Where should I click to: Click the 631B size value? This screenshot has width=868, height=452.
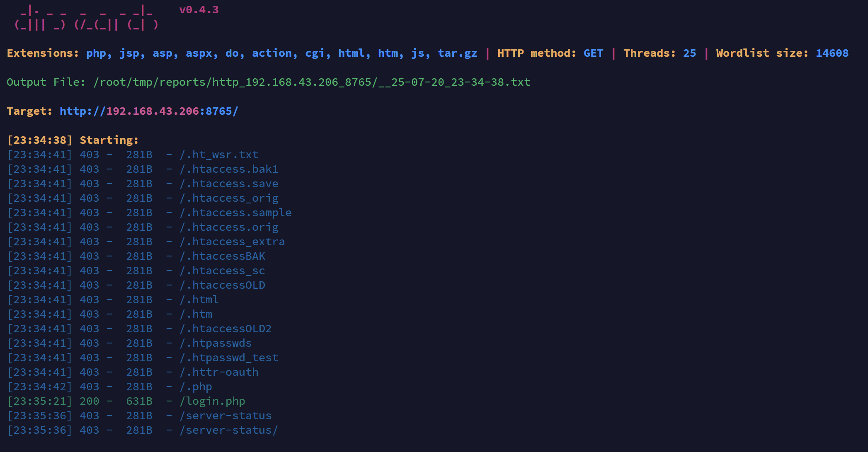tap(139, 401)
